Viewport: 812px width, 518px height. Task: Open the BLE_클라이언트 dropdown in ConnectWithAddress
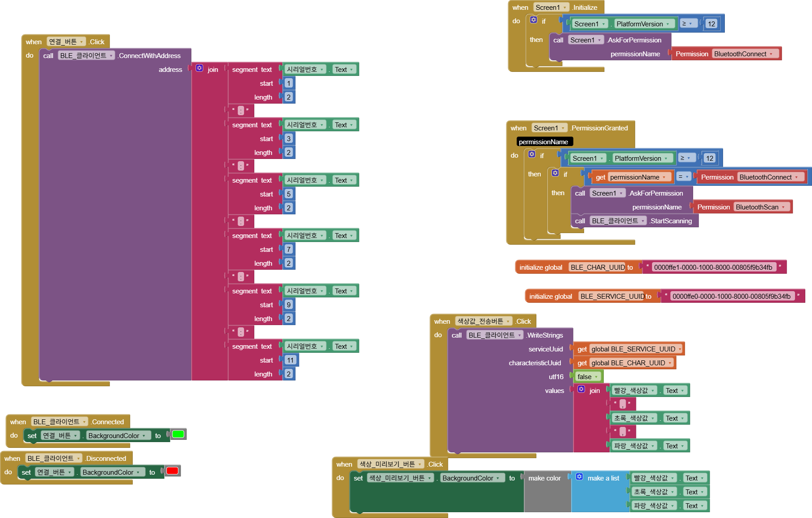click(87, 55)
